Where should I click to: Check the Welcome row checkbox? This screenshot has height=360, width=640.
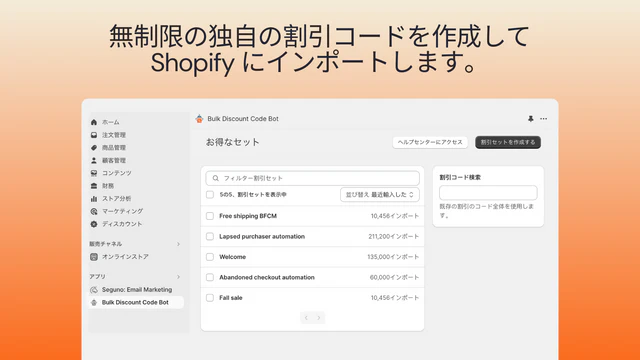(x=210, y=257)
